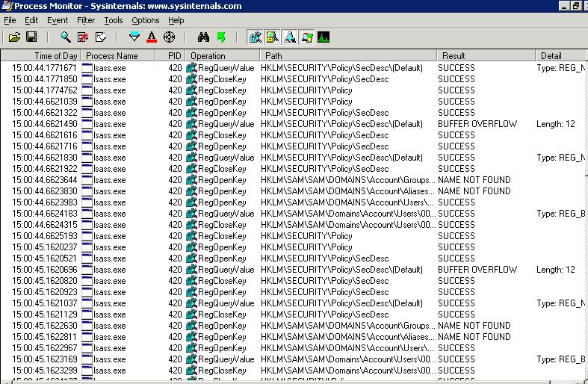
Task: Click the Highlight toolbar icon
Action: [x=152, y=37]
